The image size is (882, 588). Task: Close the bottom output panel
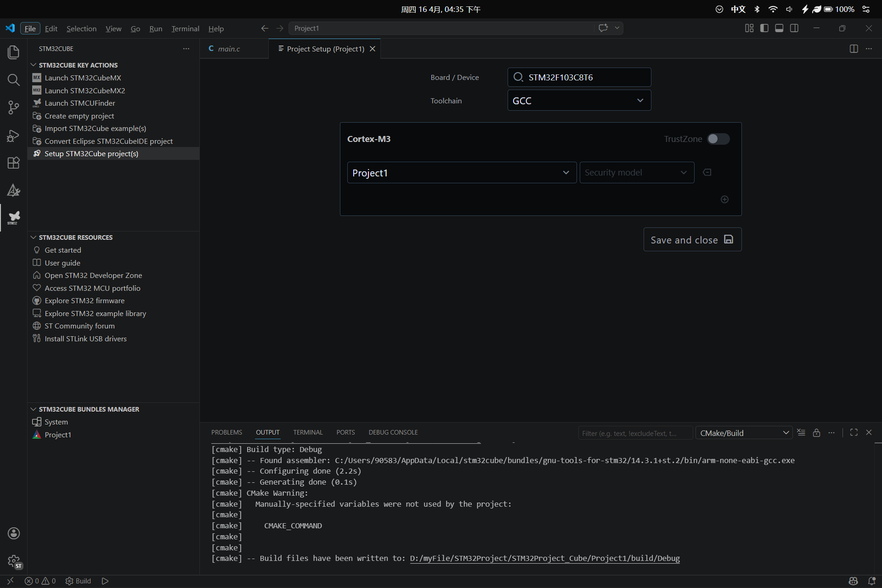click(x=869, y=433)
